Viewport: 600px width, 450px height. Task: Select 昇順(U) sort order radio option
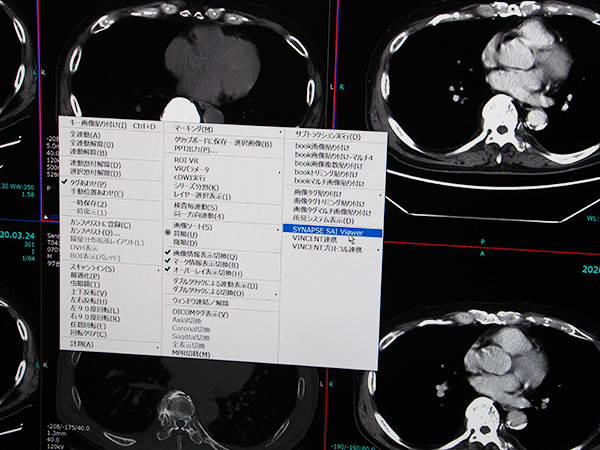point(185,234)
